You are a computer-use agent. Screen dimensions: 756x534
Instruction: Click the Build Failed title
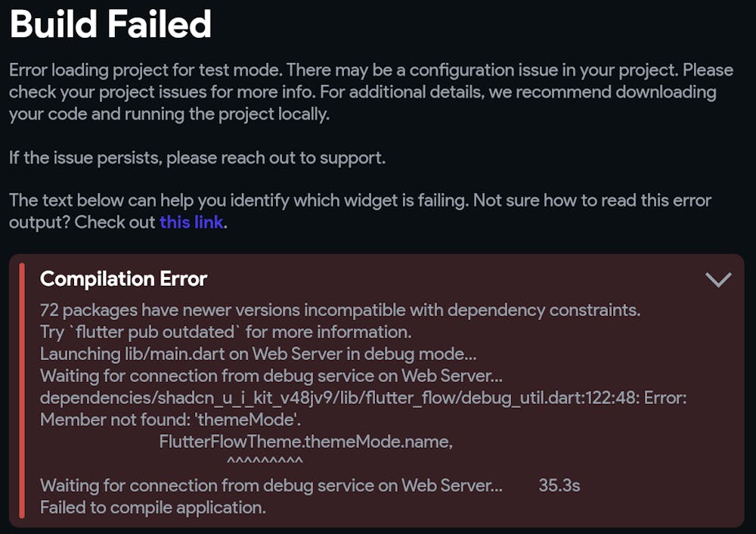110,25
